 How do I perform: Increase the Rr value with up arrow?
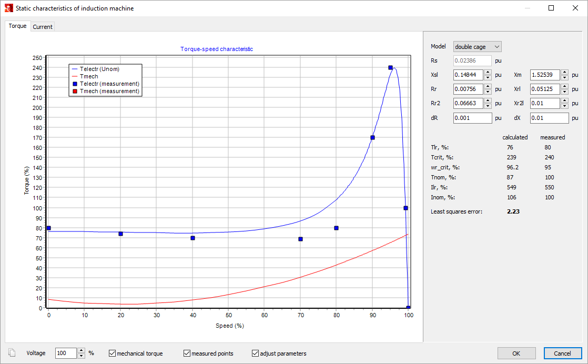click(x=488, y=86)
